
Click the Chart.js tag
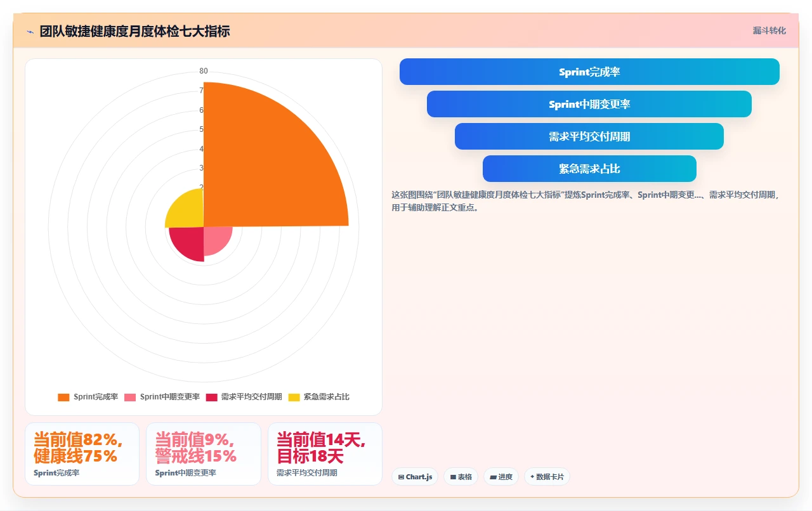(415, 477)
